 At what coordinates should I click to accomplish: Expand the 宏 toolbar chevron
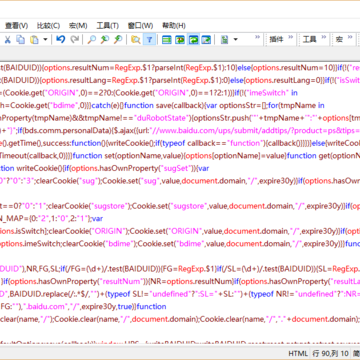[350, 37]
